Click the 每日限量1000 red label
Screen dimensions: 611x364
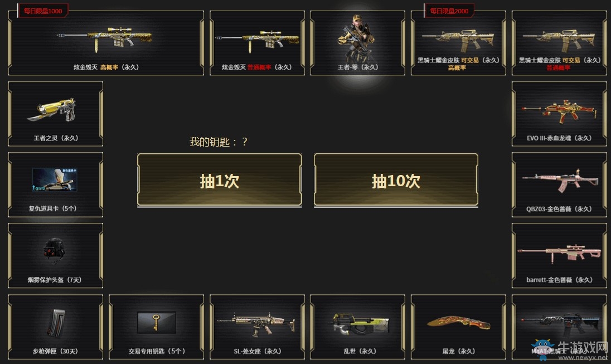click(x=43, y=11)
